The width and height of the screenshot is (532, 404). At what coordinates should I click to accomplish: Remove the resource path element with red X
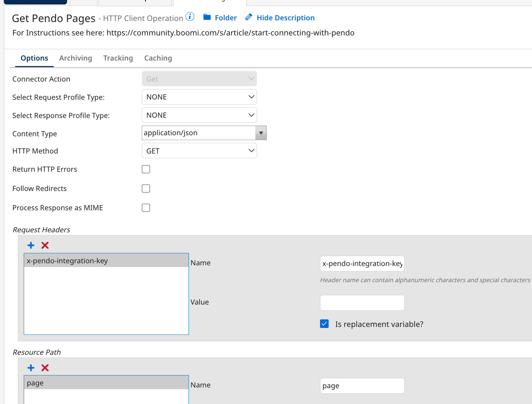click(x=45, y=368)
